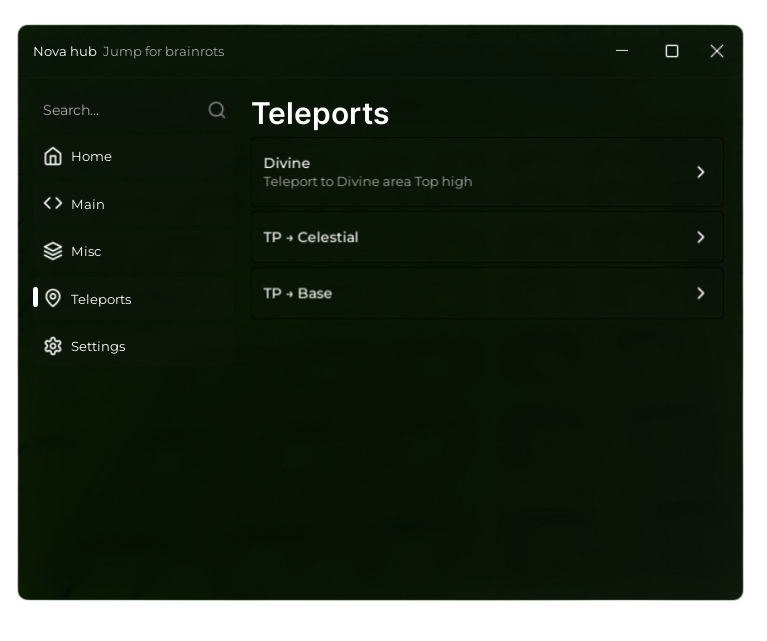
Task: Click the TP Base chevron arrow
Action: pos(701,293)
